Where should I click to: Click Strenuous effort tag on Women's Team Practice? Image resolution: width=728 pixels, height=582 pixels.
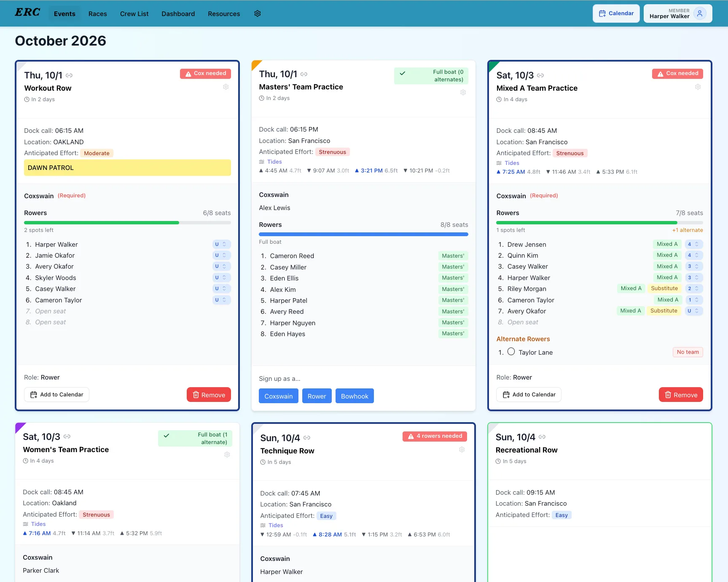coord(96,515)
